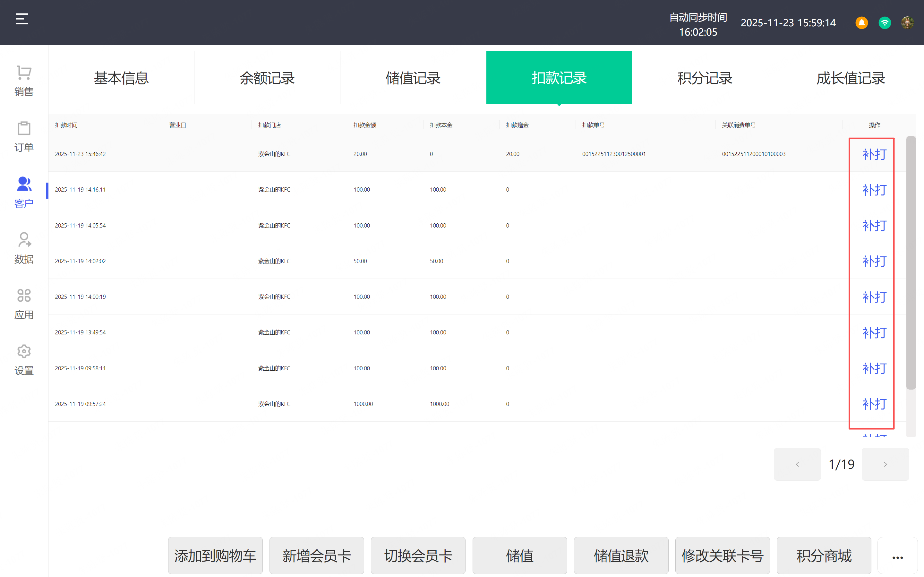Expand more actions ellipsis button
This screenshot has height=577, width=924.
click(x=897, y=556)
